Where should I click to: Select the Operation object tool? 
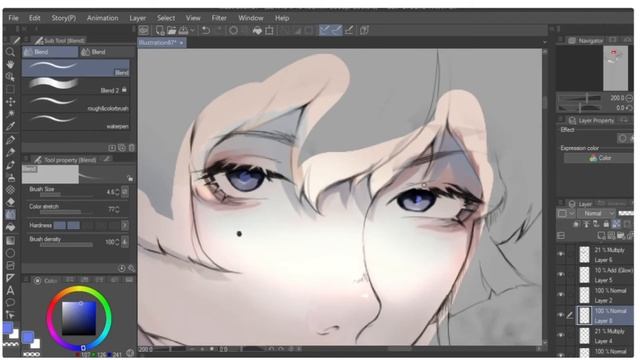point(10,76)
